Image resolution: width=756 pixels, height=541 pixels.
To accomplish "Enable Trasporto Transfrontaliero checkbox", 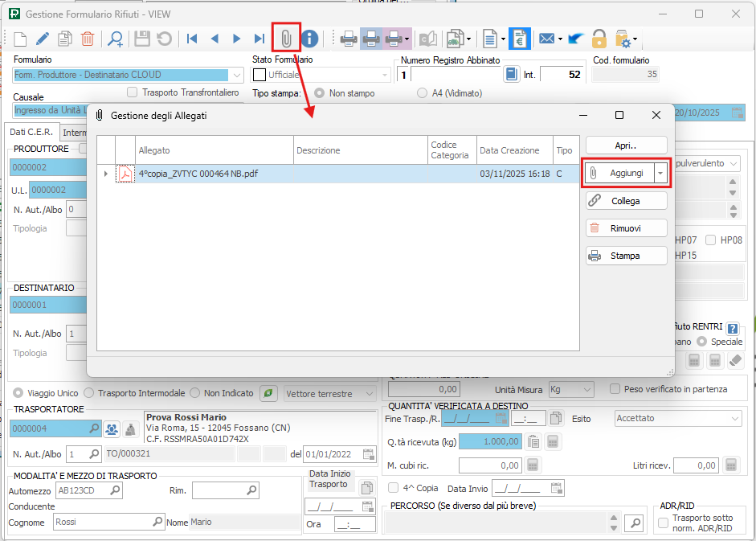I will 133,92.
